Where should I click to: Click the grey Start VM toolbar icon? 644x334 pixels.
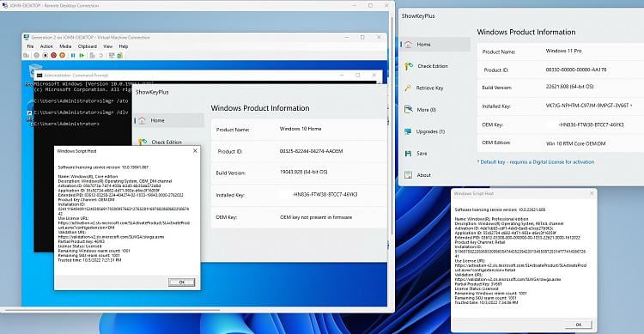click(x=37, y=56)
